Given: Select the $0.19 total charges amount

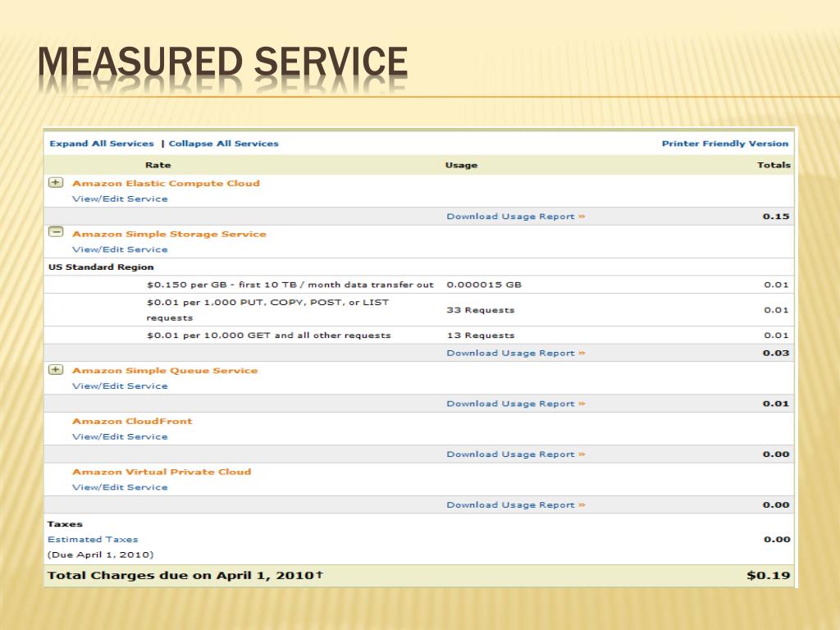Looking at the screenshot, I should tap(769, 575).
